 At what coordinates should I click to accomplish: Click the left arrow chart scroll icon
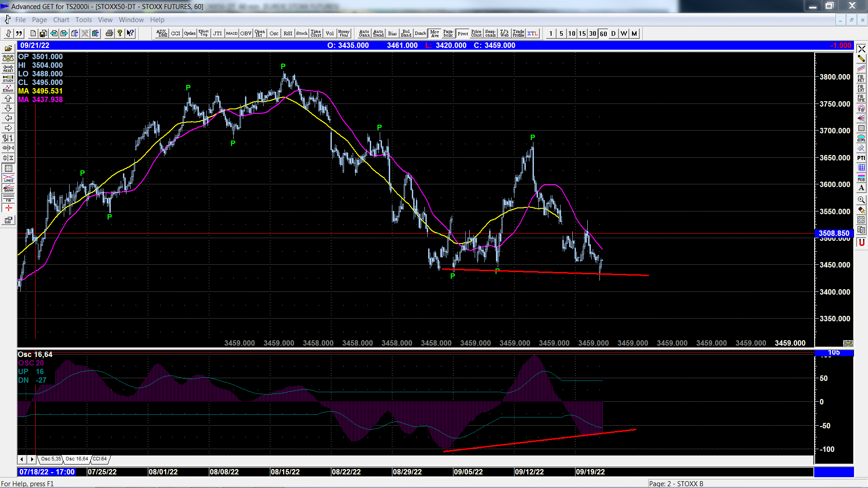coord(8,118)
